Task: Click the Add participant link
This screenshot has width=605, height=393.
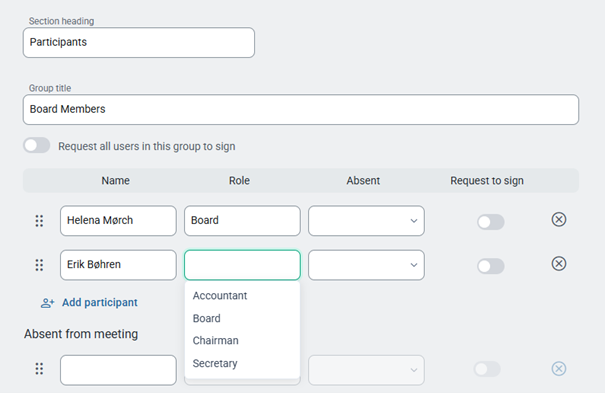Action: click(x=100, y=303)
